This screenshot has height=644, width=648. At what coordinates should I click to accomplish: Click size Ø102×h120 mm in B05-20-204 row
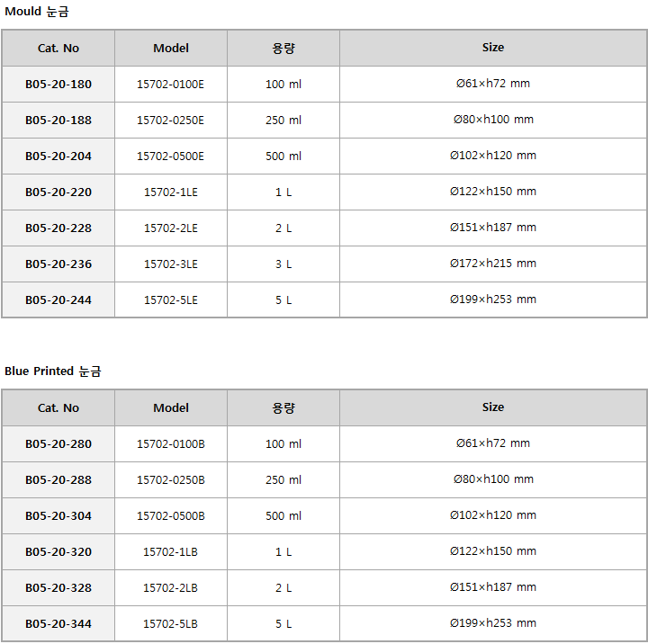coord(493,156)
